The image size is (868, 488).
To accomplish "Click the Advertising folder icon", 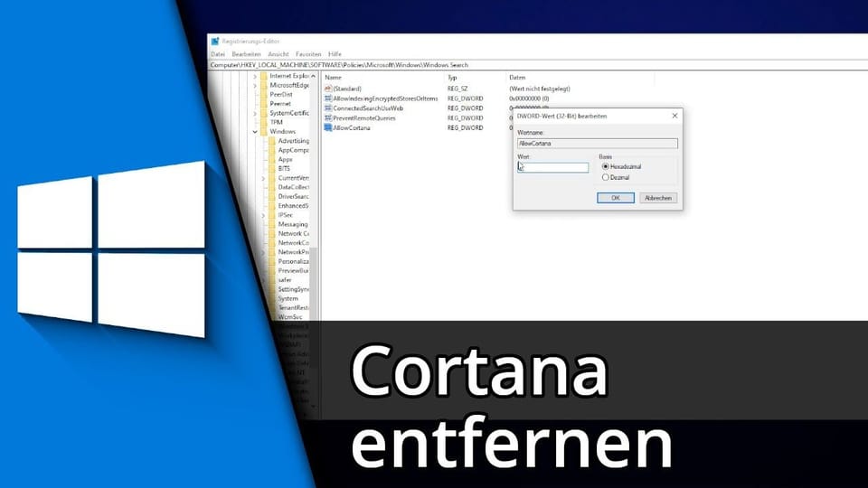I will (272, 141).
